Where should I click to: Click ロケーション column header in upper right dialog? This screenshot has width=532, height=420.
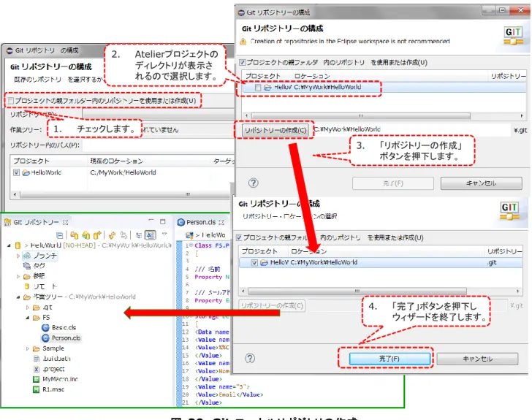click(312, 76)
